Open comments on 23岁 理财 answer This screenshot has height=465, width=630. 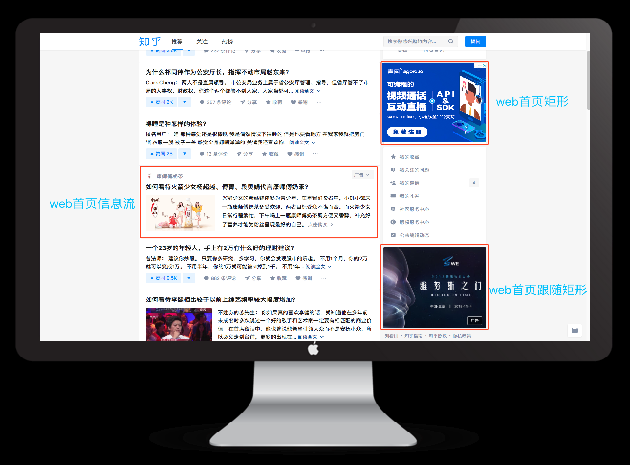pos(220,278)
